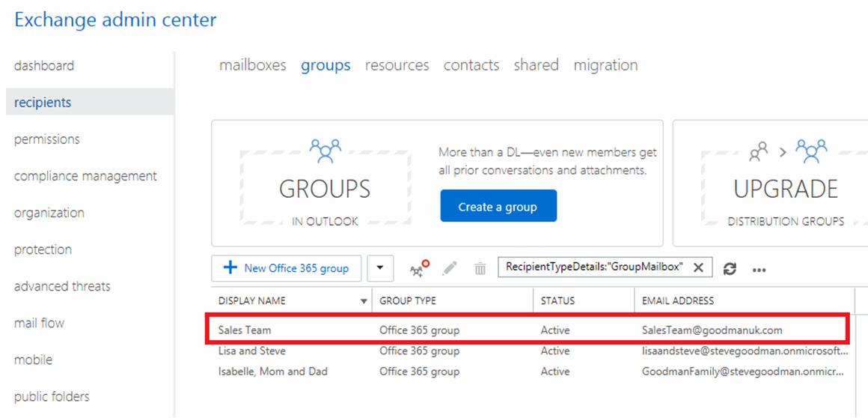The width and height of the screenshot is (868, 418).
Task: Open public folders section
Action: pyautogui.click(x=52, y=396)
